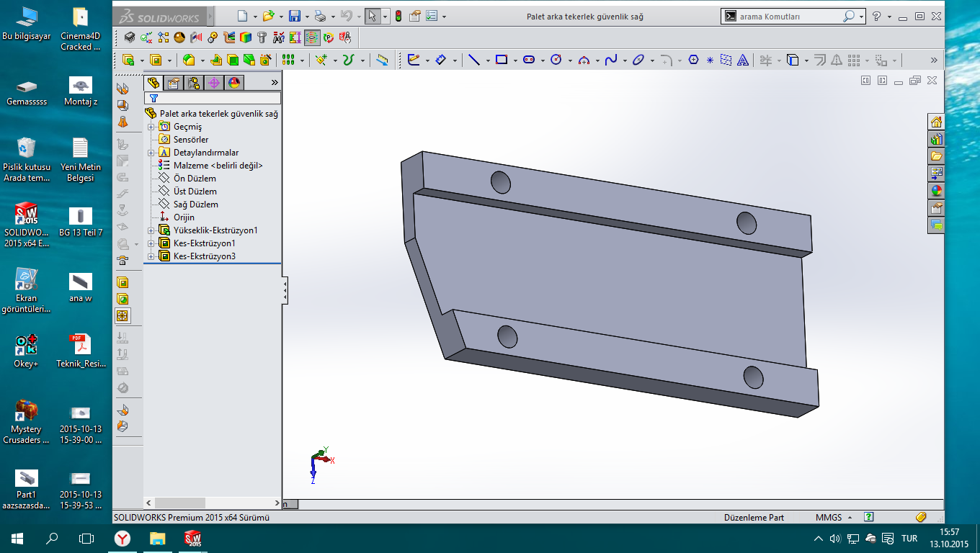Screen dimensions: 980x553
Task: Open File Explorer from the taskbar
Action: pyautogui.click(x=158, y=538)
